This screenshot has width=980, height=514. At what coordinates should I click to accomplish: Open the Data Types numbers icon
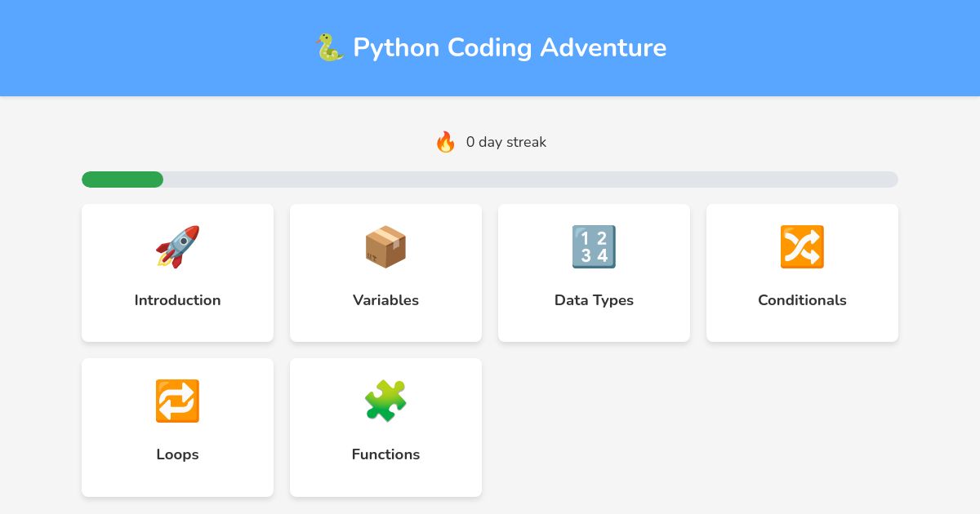594,247
